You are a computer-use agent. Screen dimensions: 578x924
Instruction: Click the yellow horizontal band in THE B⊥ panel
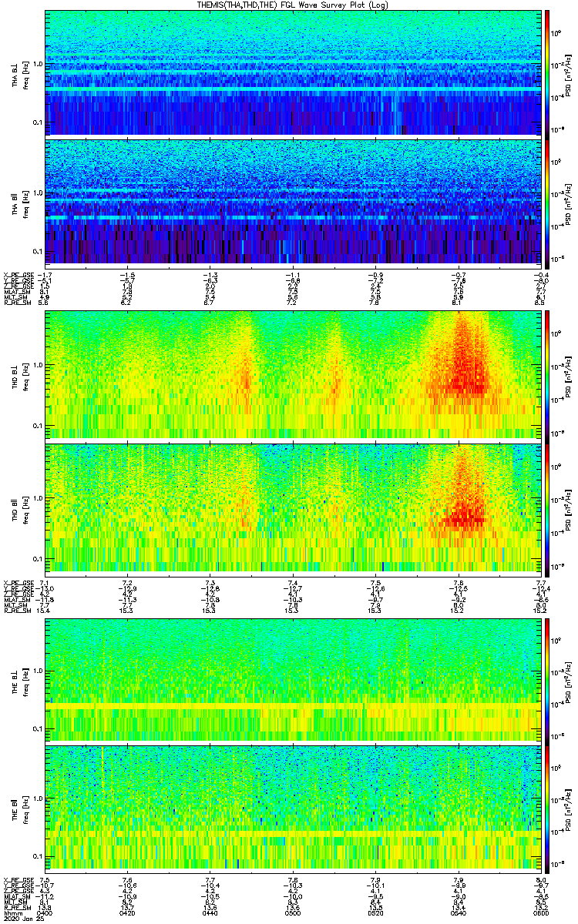293,707
